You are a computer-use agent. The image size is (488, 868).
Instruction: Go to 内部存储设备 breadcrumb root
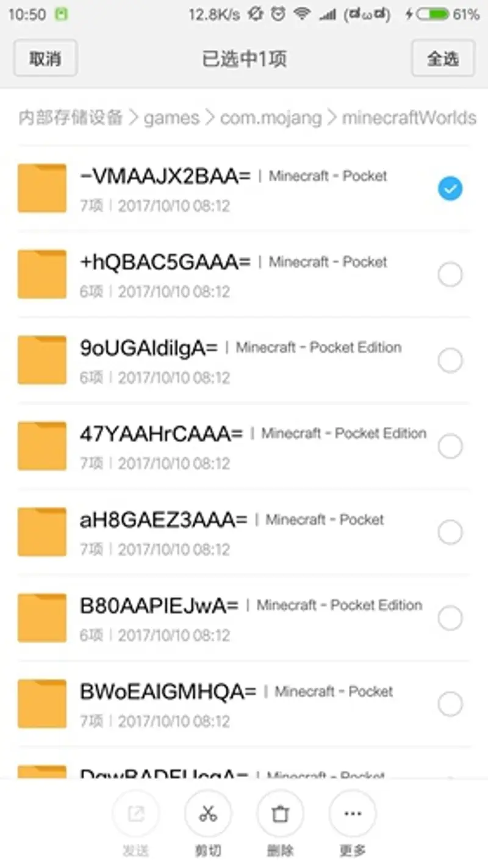[71, 117]
